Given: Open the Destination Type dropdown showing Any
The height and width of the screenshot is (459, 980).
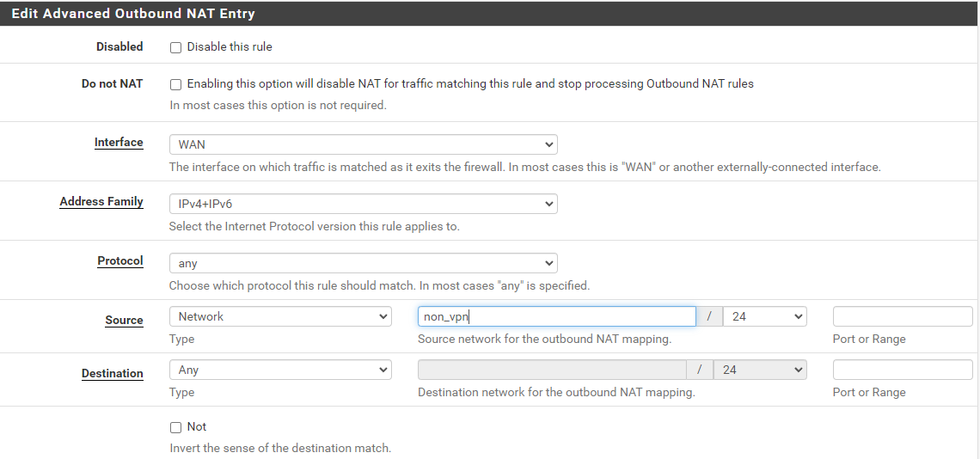Looking at the screenshot, I should click(x=280, y=370).
